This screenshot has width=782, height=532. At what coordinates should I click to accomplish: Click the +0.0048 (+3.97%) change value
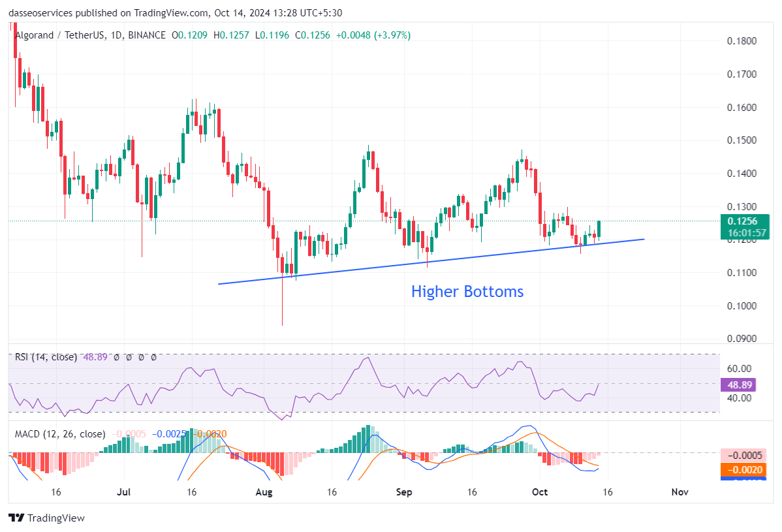[x=373, y=35]
